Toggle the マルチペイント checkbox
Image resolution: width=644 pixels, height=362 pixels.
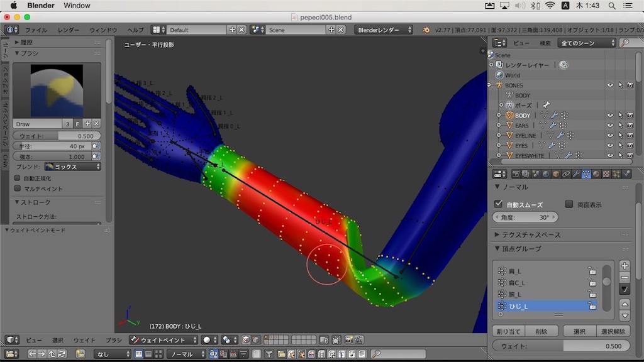point(17,189)
